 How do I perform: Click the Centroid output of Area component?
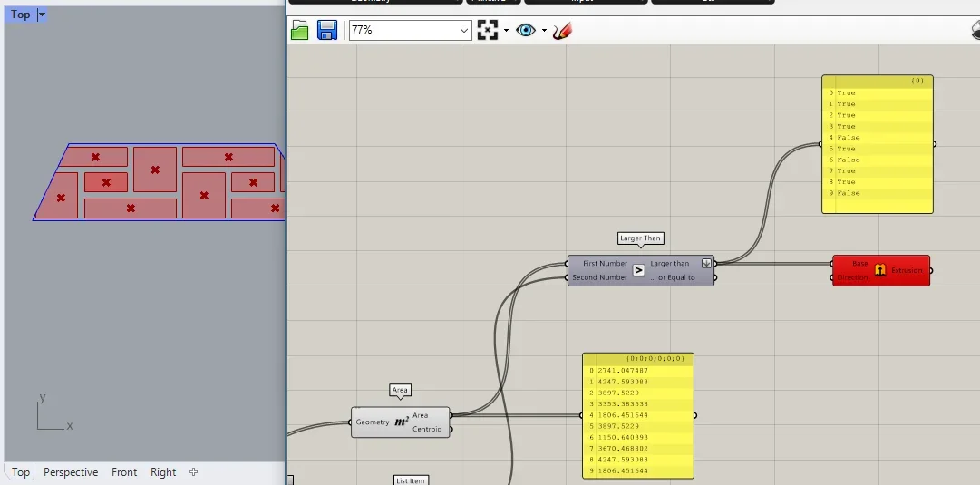[x=427, y=429]
